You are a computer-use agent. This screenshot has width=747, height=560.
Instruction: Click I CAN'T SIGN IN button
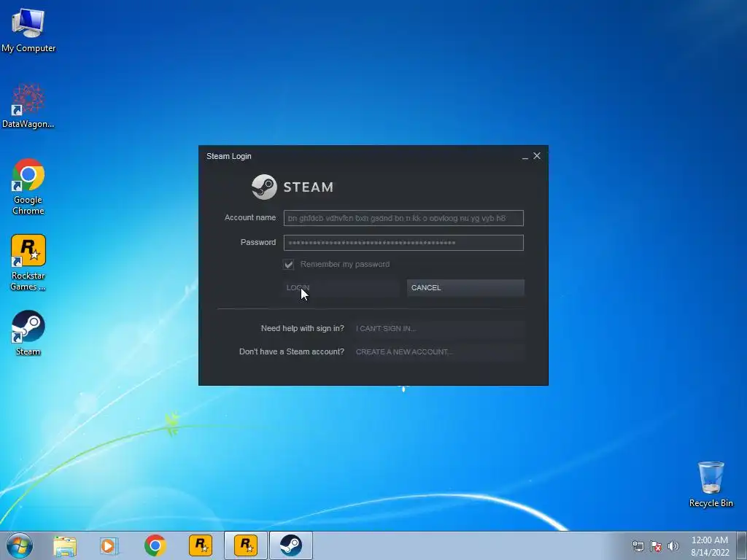(438, 329)
